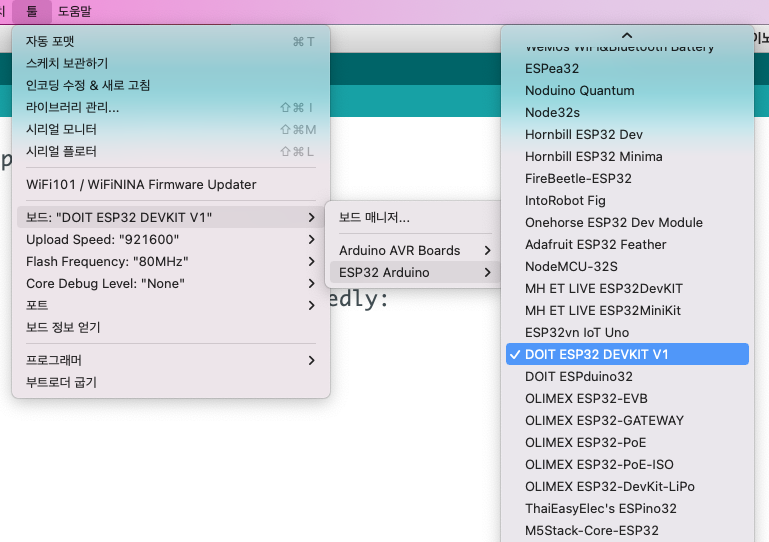The width and height of the screenshot is (769, 542).
Task: Select the FireBeetle-ESP32 board
Action: coord(627,179)
